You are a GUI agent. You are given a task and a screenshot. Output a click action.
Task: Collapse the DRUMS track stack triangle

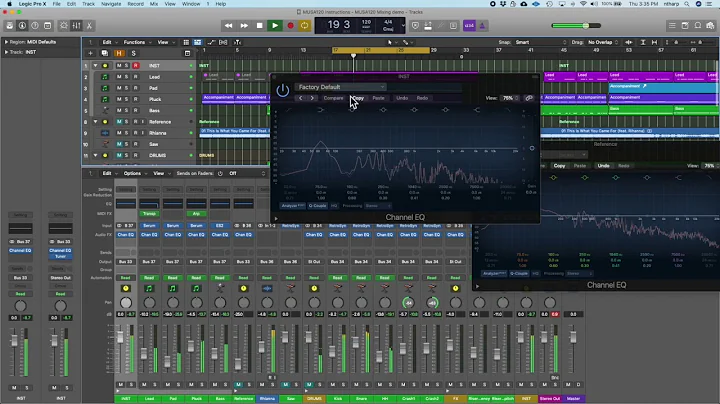pos(96,155)
